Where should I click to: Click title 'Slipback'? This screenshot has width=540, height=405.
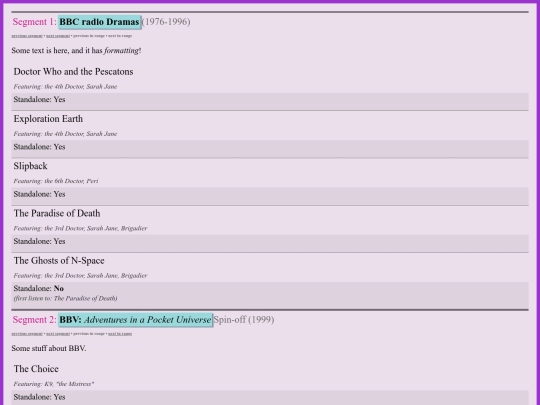(x=30, y=166)
